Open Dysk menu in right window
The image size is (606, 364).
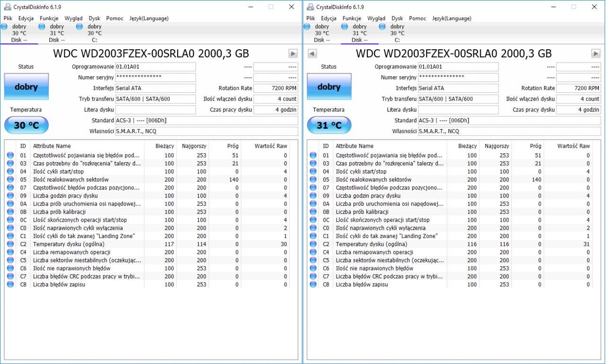(397, 18)
